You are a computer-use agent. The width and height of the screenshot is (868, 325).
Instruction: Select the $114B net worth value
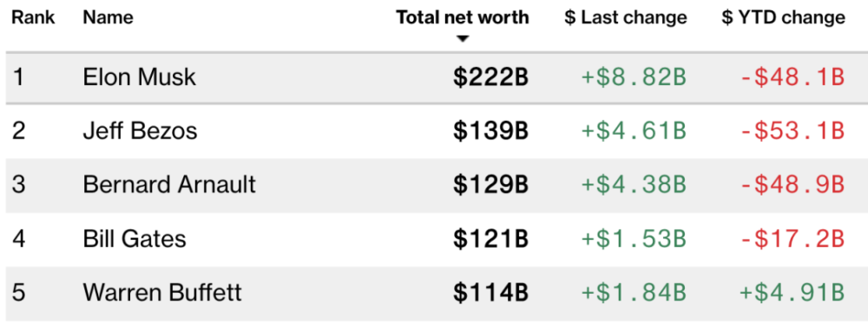[491, 293]
